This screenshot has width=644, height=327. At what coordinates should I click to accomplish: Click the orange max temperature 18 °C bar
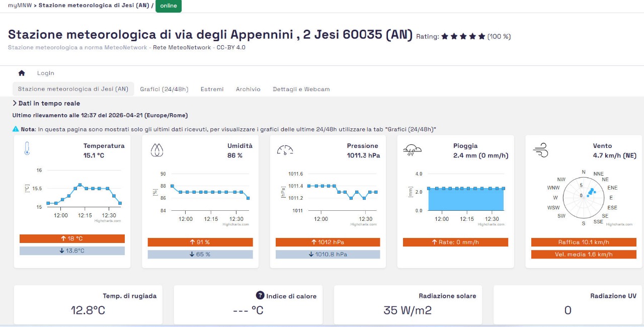coord(72,238)
